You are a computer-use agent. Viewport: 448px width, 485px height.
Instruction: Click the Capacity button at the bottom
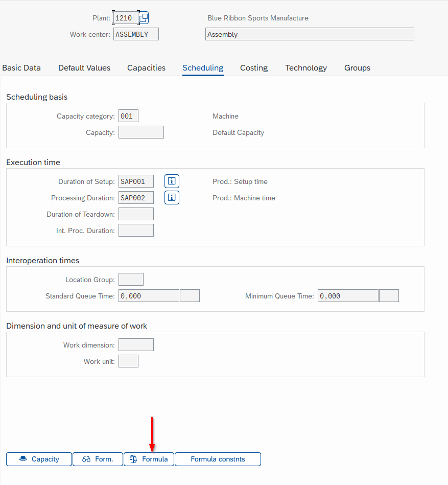39,459
